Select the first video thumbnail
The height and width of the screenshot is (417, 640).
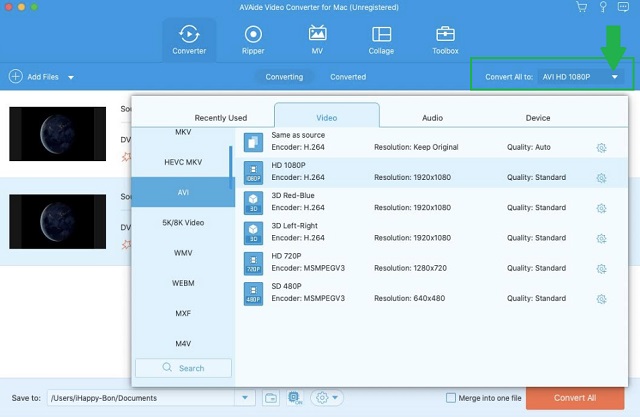[58, 133]
